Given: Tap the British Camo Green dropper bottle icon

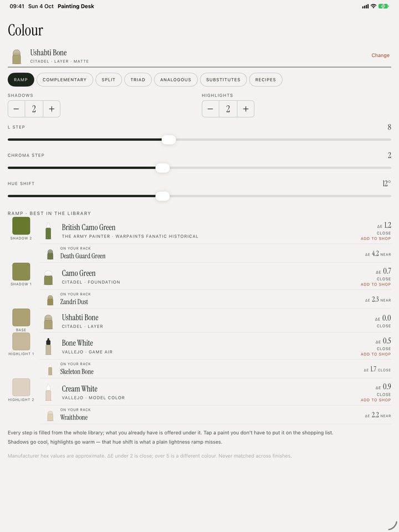Looking at the screenshot, I should tap(48, 231).
